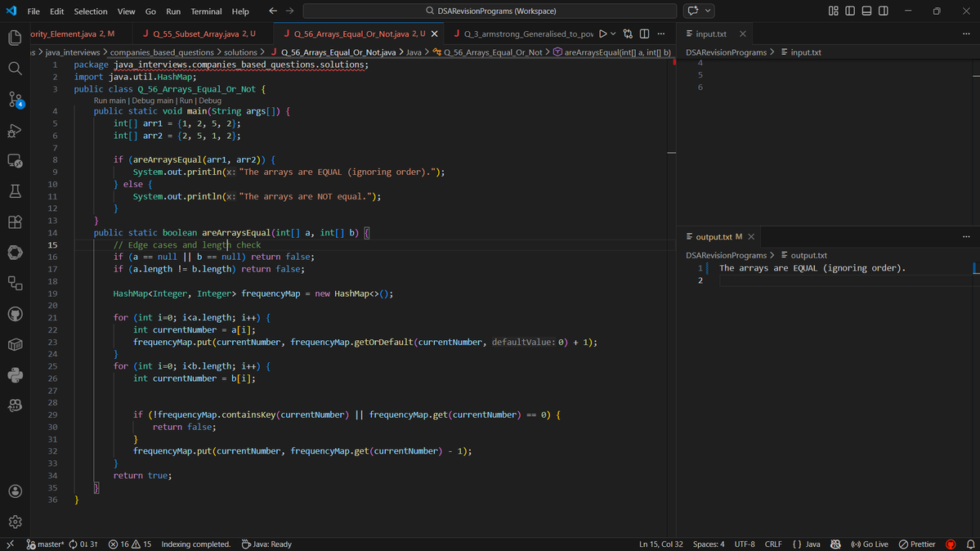The image size is (980, 551).
Task: Open the Search view in activity bar
Action: [15, 68]
